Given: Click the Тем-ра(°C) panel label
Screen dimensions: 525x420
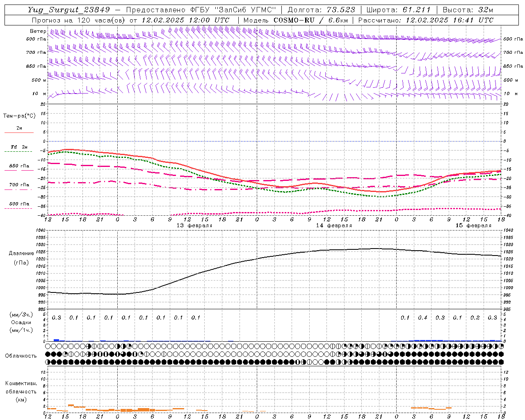Looking at the screenshot, I should (19, 116).
